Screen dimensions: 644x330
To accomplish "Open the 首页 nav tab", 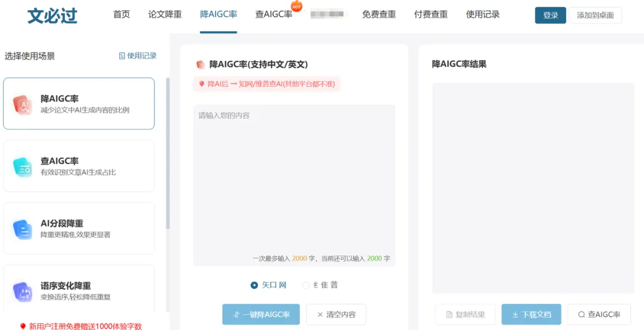I will pyautogui.click(x=122, y=15).
